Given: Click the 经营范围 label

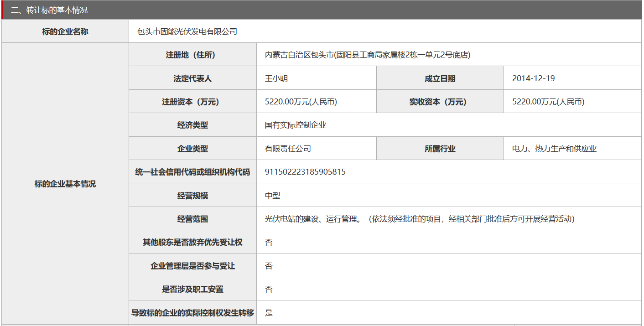Looking at the screenshot, I should coord(192,219).
